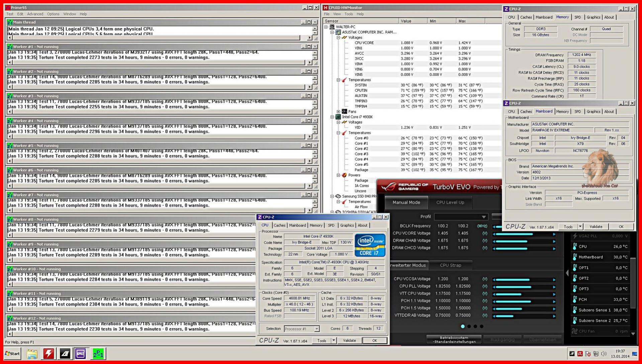Click the Intel Core i7 logo in CPU-Z
Image resolution: width=642 pixels, height=364 pixels.
(x=370, y=245)
